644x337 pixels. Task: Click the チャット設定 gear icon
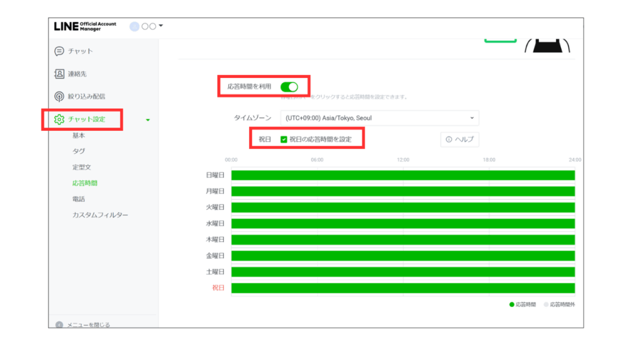tap(59, 119)
